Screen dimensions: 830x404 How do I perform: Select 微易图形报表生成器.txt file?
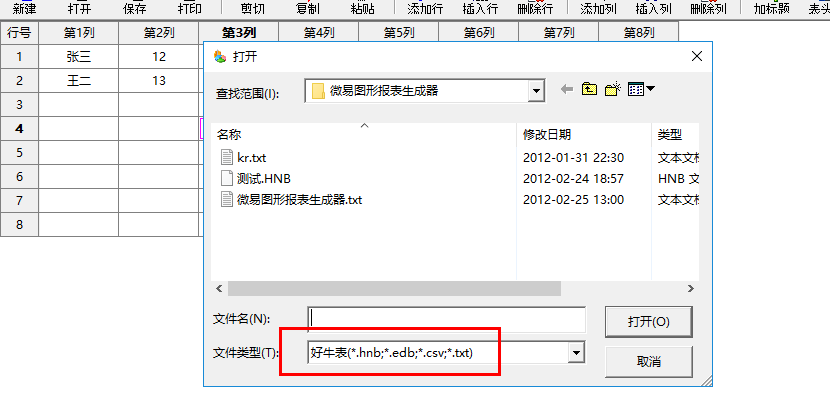(291, 200)
